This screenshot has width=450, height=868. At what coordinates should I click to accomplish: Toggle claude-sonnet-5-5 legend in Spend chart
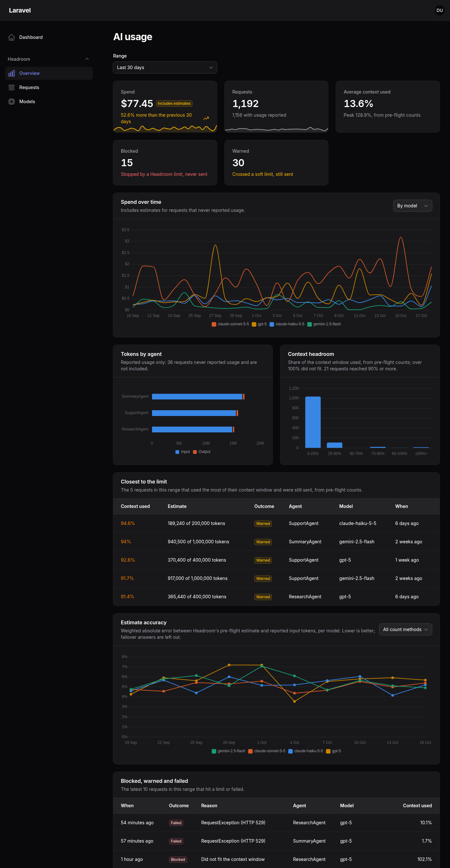230,324
